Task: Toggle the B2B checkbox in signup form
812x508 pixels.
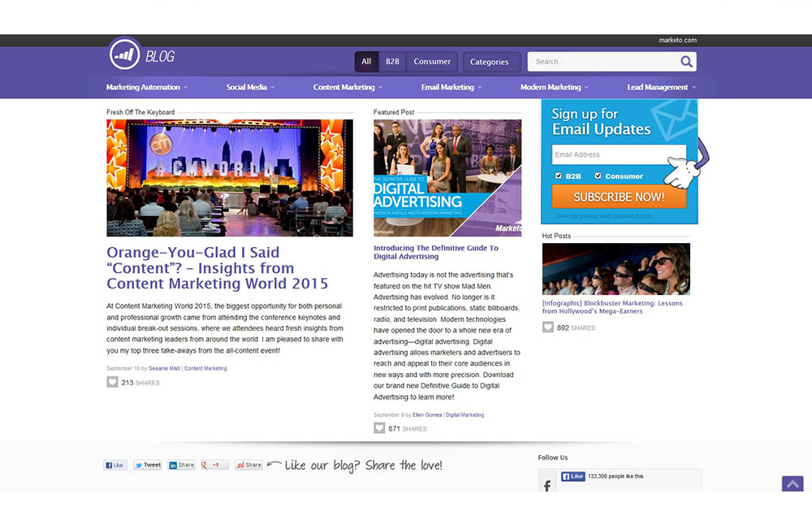Action: (559, 176)
